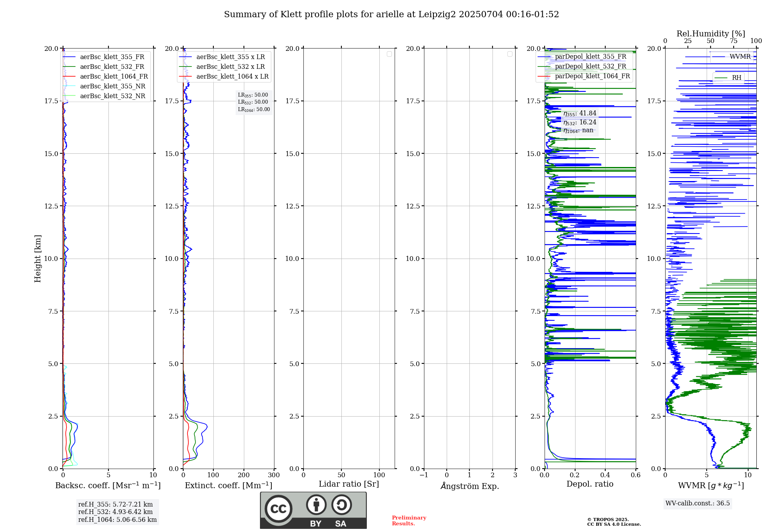Click the 'Rel.Humidity [%]' top axis label
Image resolution: width=783 pixels, height=532 pixels.
711,34
